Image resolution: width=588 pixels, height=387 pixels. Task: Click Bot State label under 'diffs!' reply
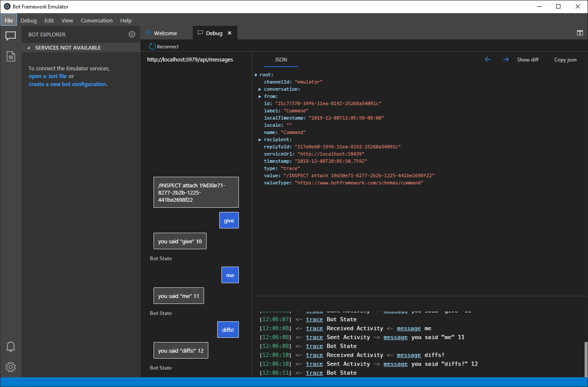pyautogui.click(x=161, y=368)
